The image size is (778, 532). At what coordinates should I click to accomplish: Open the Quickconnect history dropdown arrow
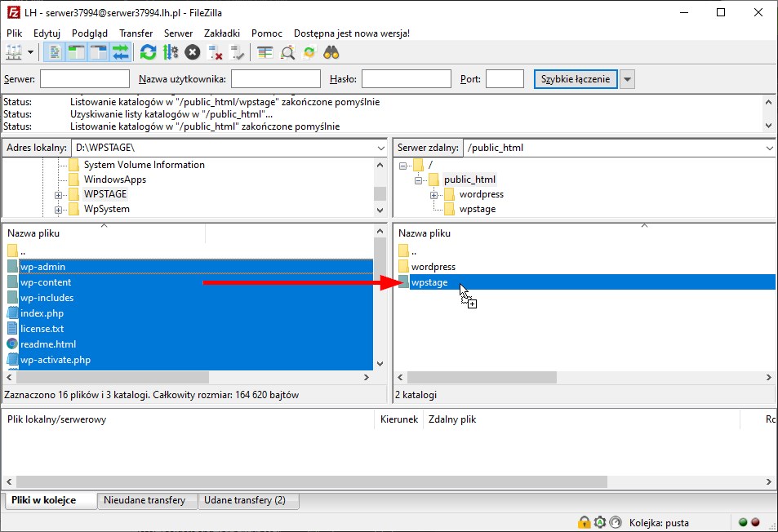pos(627,79)
